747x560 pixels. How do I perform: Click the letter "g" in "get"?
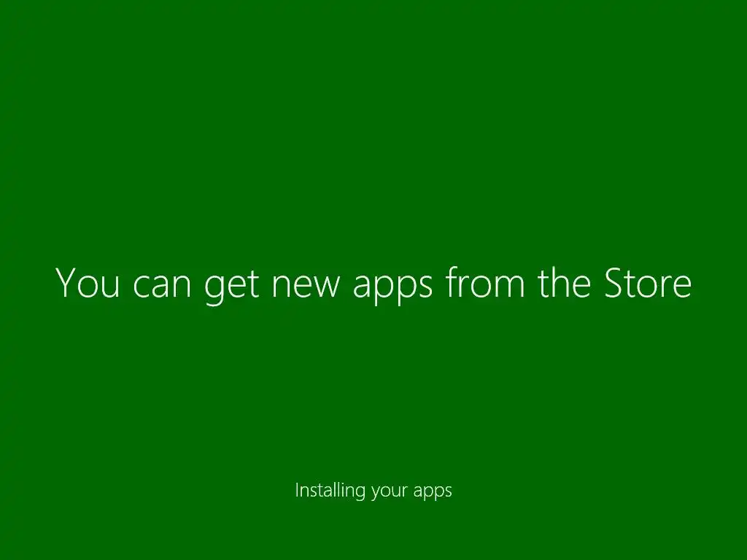(214, 290)
